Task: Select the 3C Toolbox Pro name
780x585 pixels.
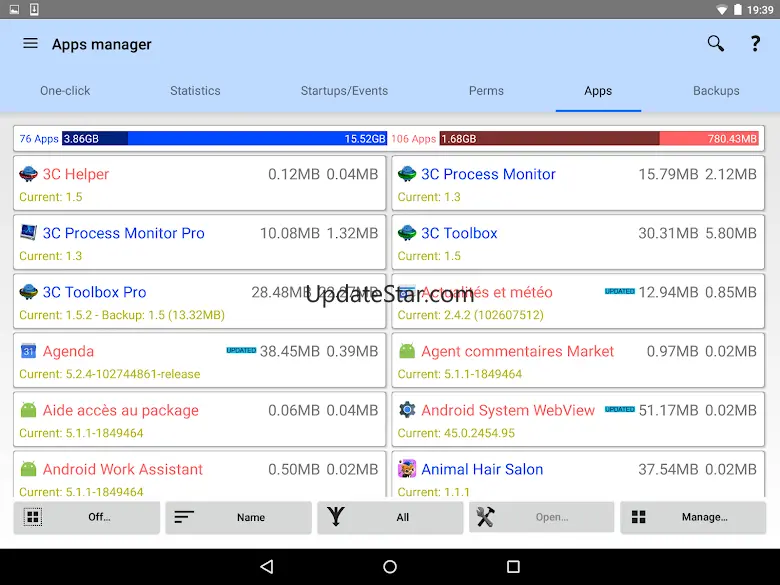Action: (x=95, y=292)
